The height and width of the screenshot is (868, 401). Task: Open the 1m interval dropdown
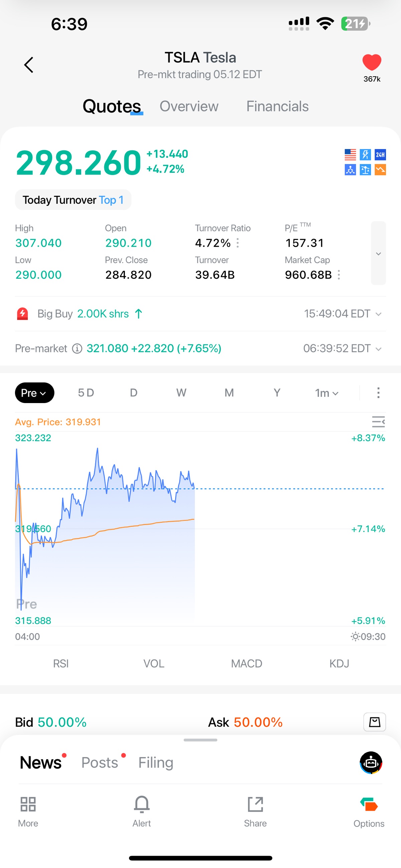tap(326, 393)
